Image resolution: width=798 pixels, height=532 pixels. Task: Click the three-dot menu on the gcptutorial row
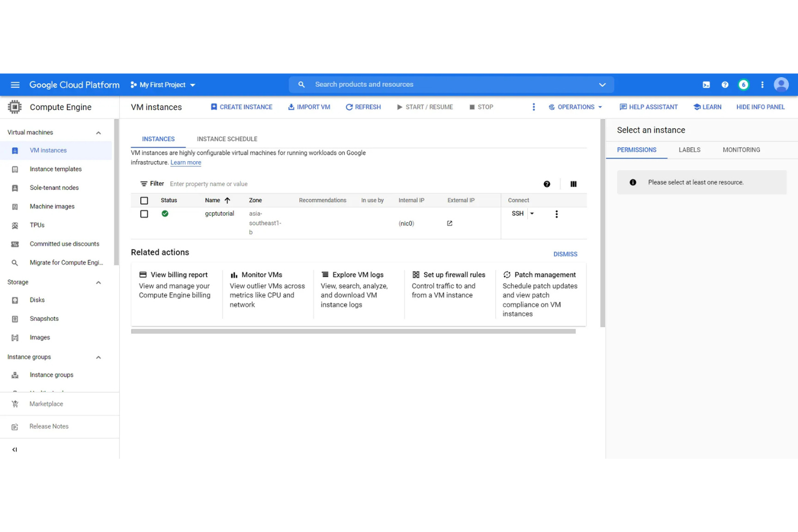(x=556, y=213)
